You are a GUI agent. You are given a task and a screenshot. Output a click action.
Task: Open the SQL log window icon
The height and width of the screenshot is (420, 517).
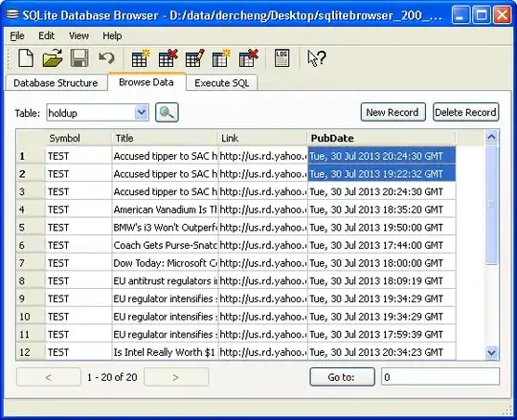pyautogui.click(x=281, y=58)
